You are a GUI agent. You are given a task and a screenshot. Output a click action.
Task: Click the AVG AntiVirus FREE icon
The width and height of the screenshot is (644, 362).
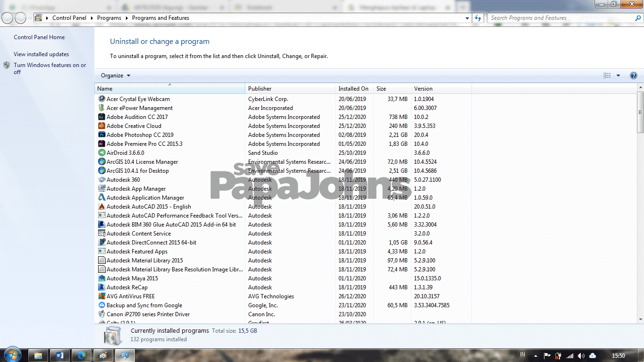tap(101, 296)
